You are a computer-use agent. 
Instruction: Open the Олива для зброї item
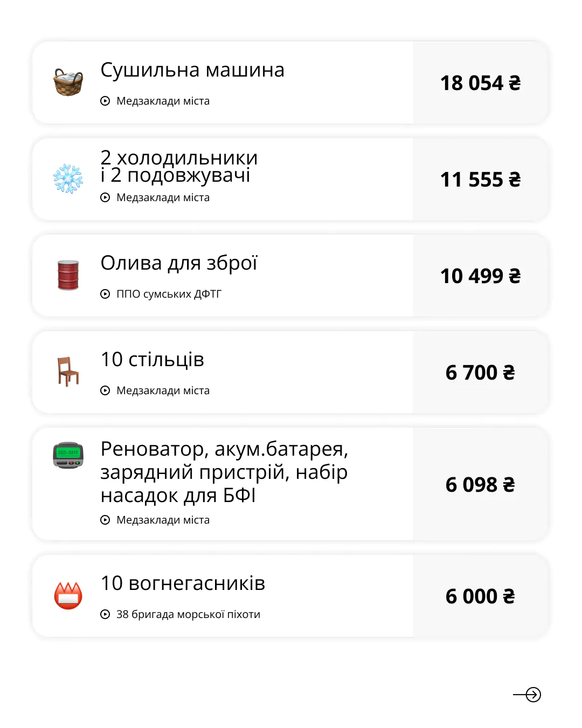[x=179, y=263]
